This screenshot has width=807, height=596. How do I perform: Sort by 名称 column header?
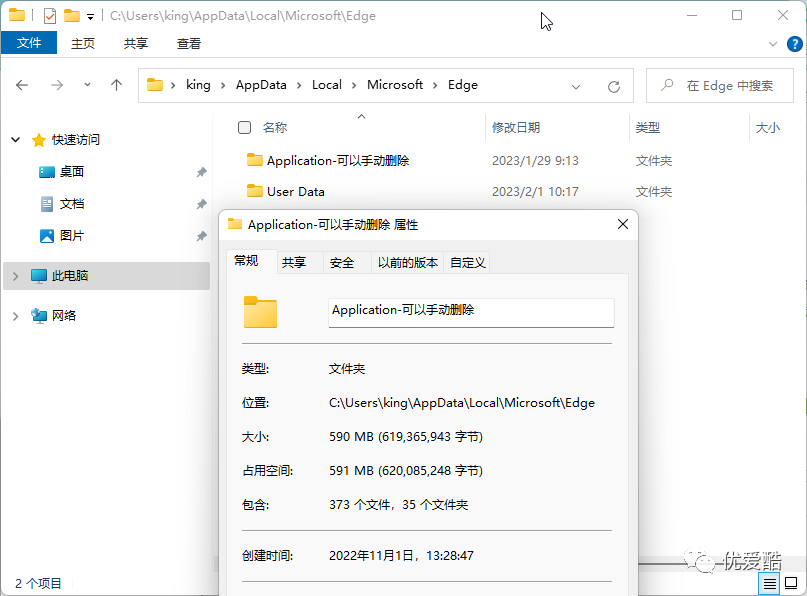(x=275, y=127)
